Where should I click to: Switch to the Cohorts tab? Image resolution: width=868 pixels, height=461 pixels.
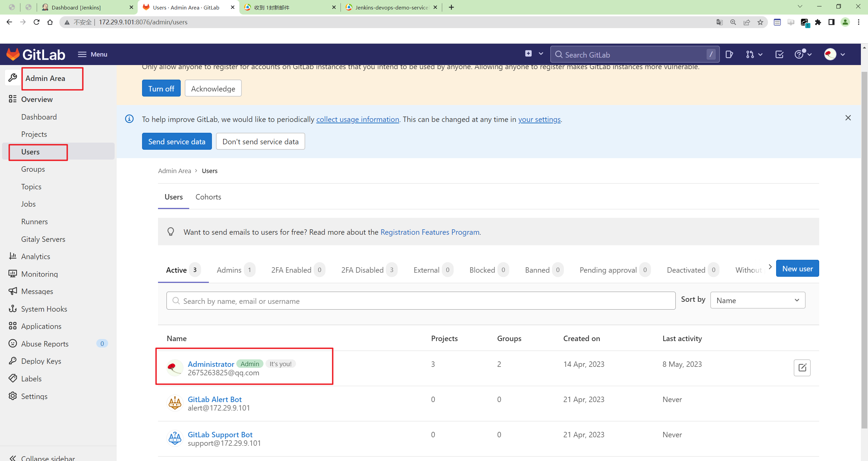pos(208,197)
